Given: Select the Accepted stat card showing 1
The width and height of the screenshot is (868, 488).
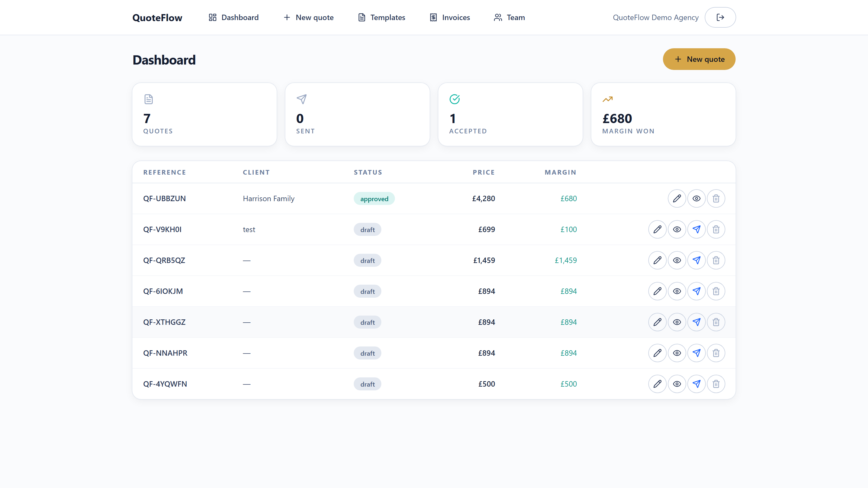Looking at the screenshot, I should 510,114.
